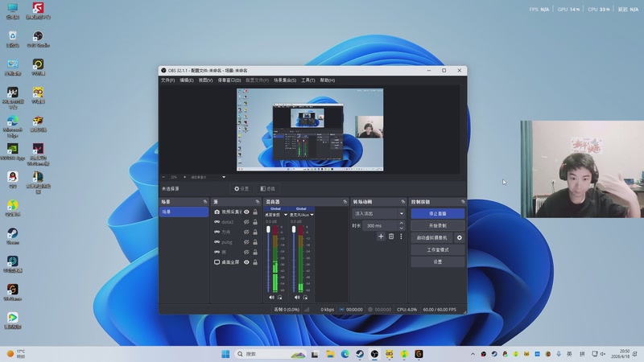Decrease the transition duration stepper
Screen dimensions: 644x362
tap(401, 228)
